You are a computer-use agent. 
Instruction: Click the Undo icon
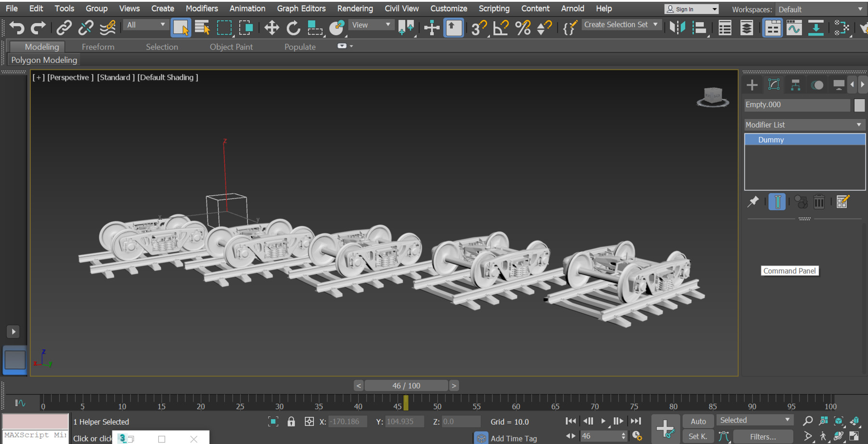click(17, 27)
